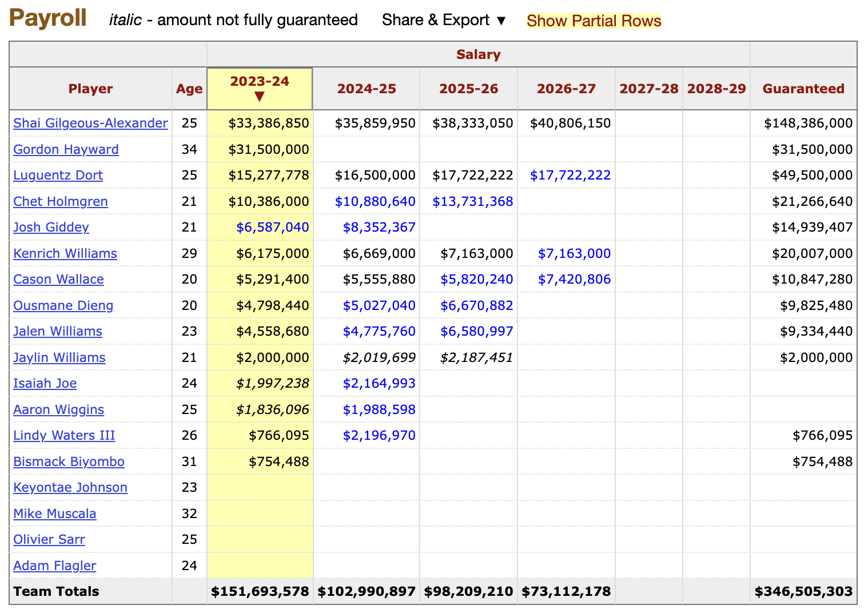868x613 pixels.
Task: Sort table by the 2023-24 column
Action: [260, 89]
